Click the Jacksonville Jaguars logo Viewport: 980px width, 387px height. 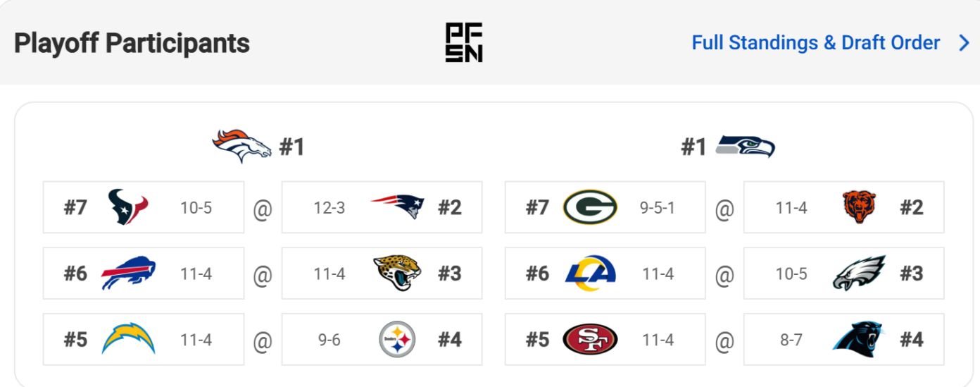coord(397,274)
